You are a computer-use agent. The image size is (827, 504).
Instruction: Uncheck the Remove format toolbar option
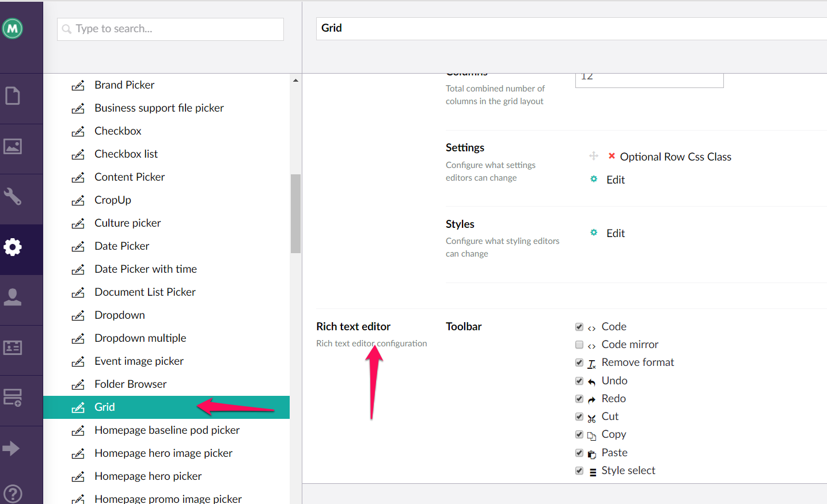coord(579,362)
